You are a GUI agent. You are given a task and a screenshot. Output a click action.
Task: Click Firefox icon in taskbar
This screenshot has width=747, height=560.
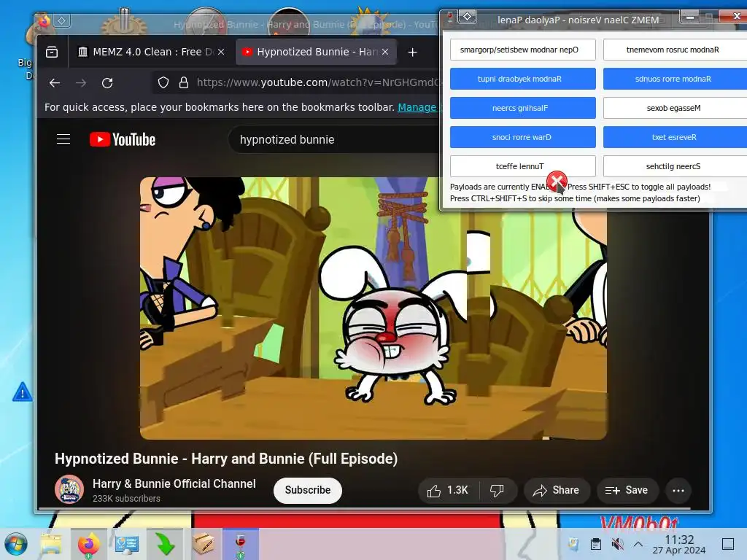point(89,544)
